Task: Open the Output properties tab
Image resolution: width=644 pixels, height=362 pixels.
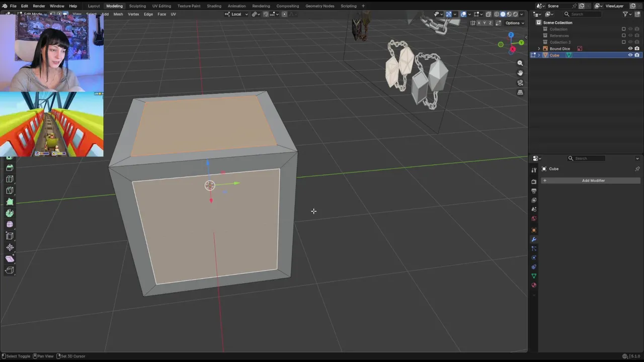Action: pyautogui.click(x=534, y=191)
